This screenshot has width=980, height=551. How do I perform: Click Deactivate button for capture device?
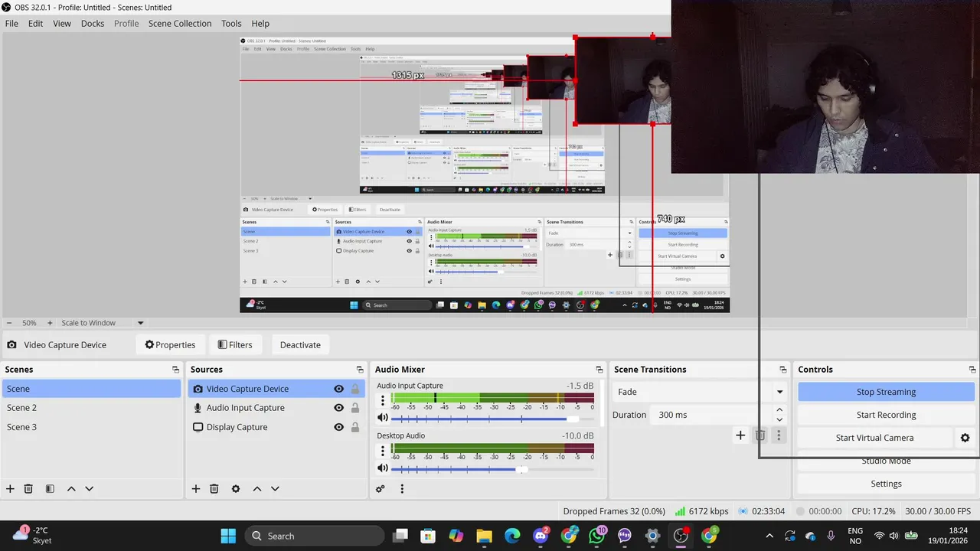(x=300, y=345)
